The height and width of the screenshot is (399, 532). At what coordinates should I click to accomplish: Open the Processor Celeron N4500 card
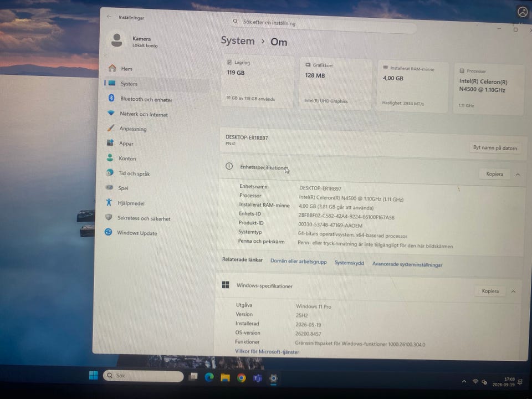tap(489, 89)
